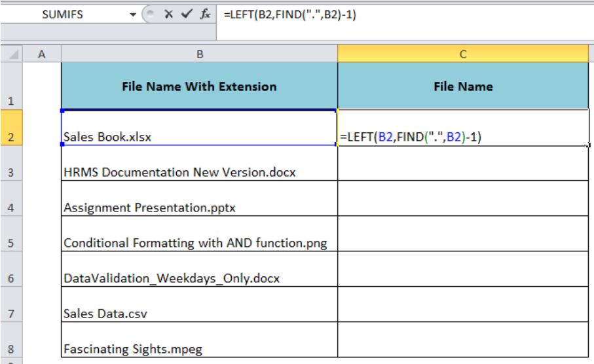Click the formula bar text
594x364 pixels.
pos(290,15)
